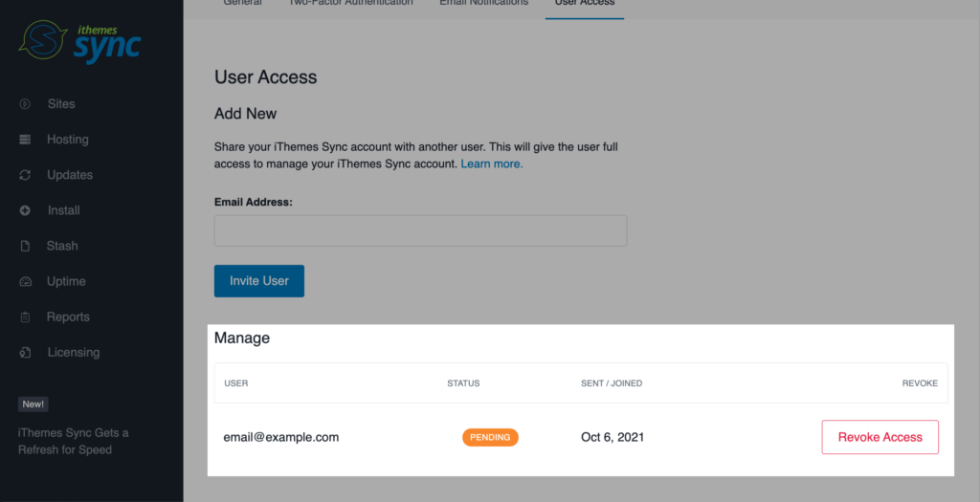Focus the Email Address input field
The width and height of the screenshot is (980, 502).
click(420, 230)
